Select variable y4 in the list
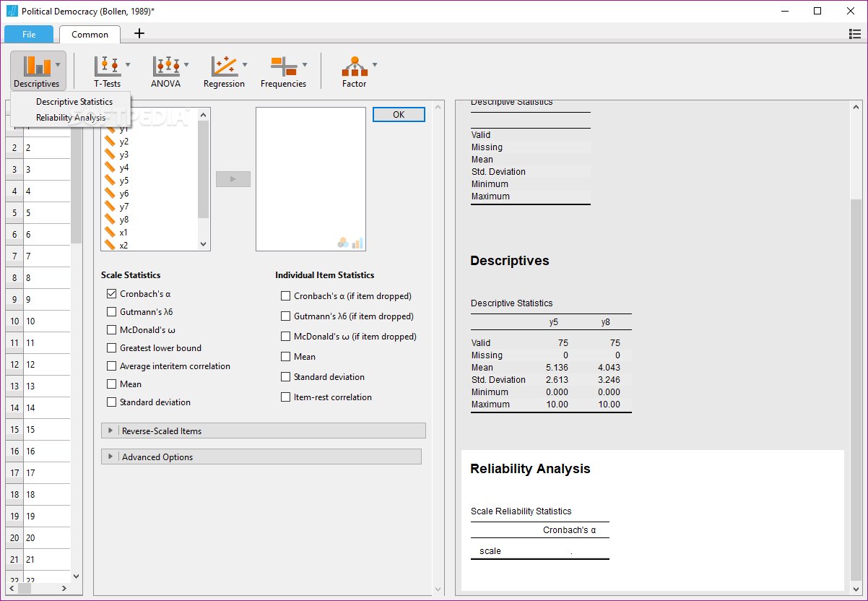868x601 pixels. tap(124, 168)
